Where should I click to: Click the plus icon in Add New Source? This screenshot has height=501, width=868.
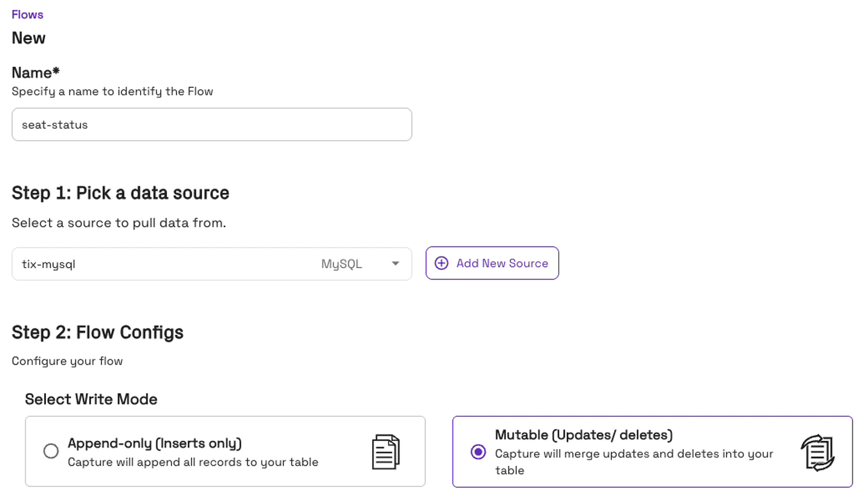point(442,263)
